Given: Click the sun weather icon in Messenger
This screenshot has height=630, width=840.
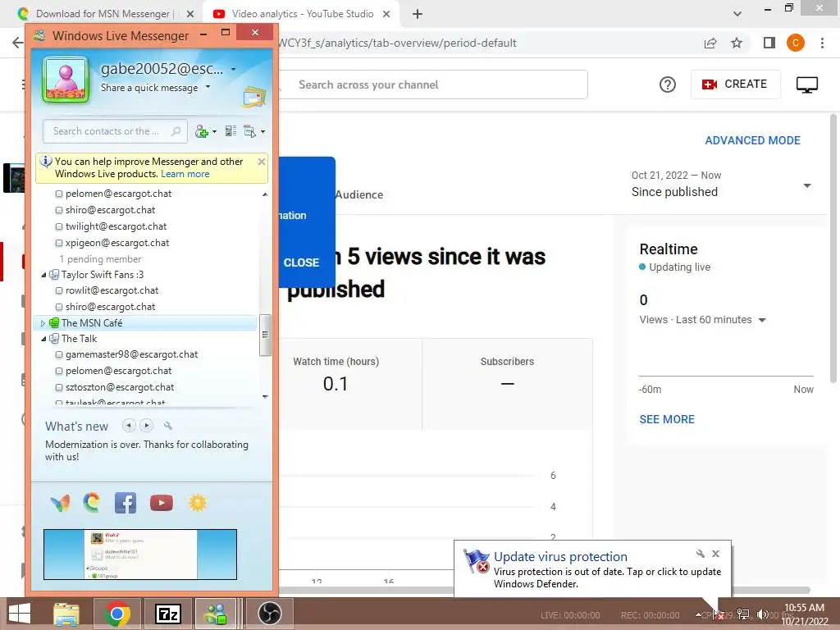Looking at the screenshot, I should 197,503.
